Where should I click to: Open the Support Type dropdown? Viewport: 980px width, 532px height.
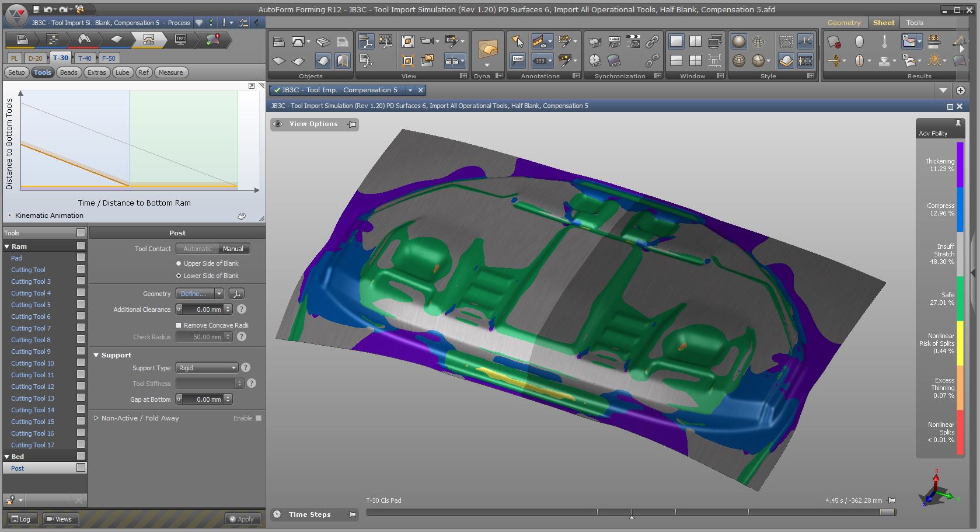207,368
